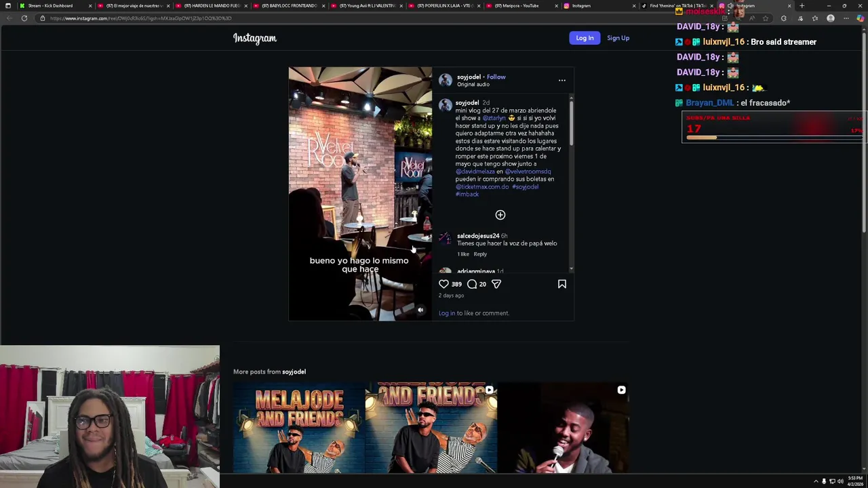Viewport: 868px width, 488px height.
Task: View the 389 likes count
Action: 456,284
